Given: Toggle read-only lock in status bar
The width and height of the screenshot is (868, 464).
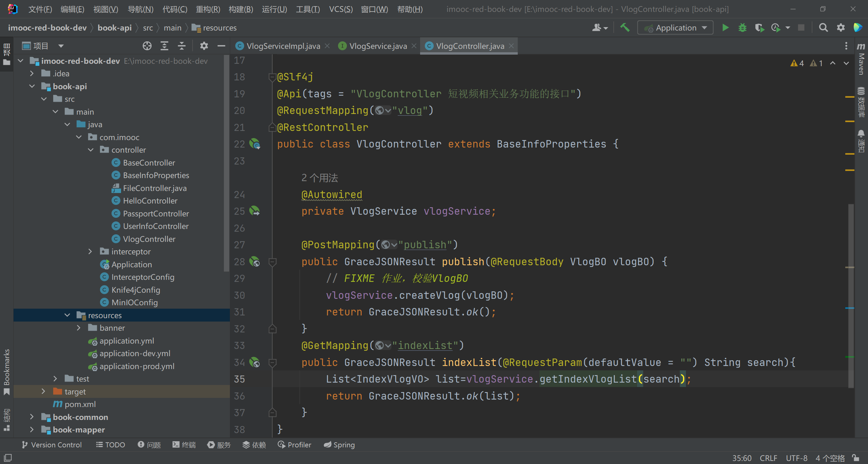Looking at the screenshot, I should [856, 458].
